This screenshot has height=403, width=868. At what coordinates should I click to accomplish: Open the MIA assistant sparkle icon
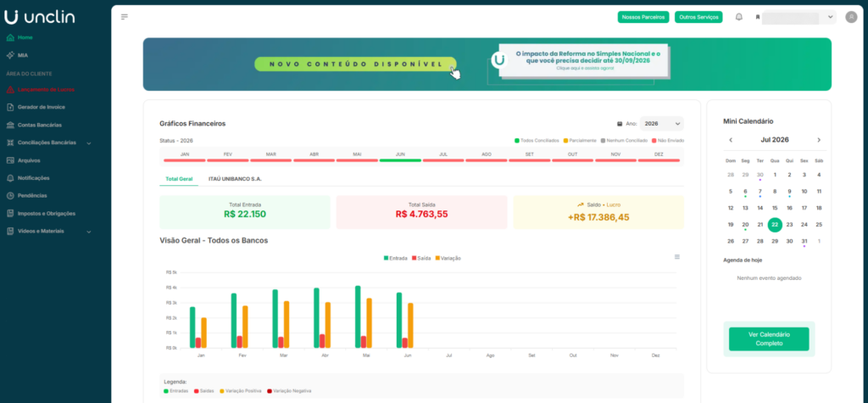point(10,55)
